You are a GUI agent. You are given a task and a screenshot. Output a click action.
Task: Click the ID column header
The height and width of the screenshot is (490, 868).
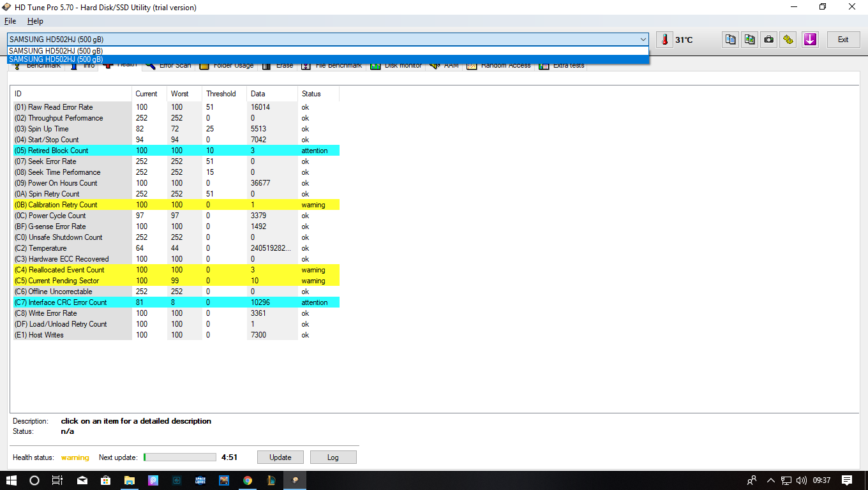(x=72, y=94)
